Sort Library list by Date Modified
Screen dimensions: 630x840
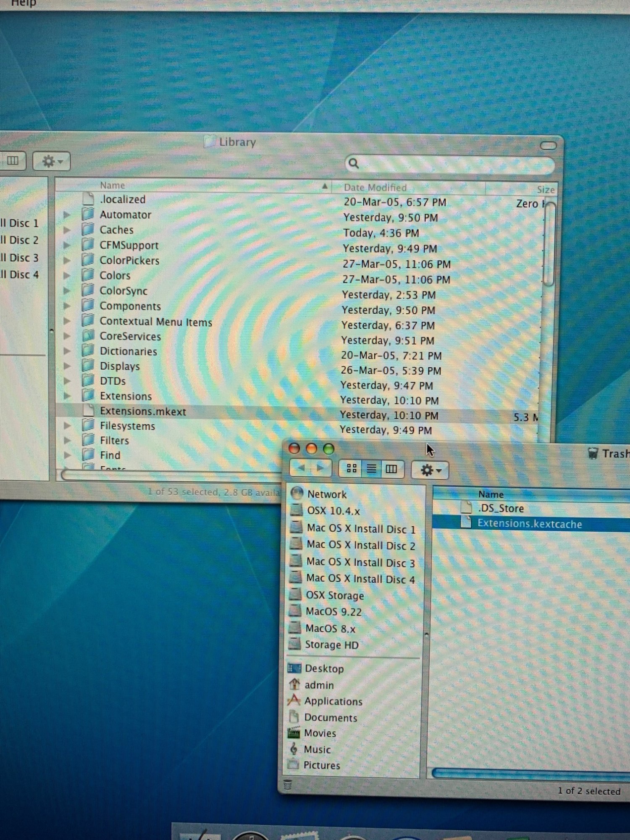pos(408,187)
